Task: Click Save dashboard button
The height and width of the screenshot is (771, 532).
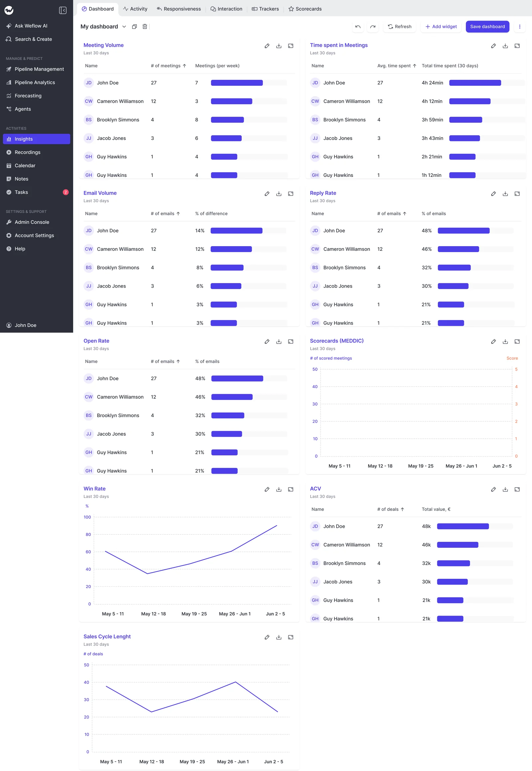Action: point(487,27)
